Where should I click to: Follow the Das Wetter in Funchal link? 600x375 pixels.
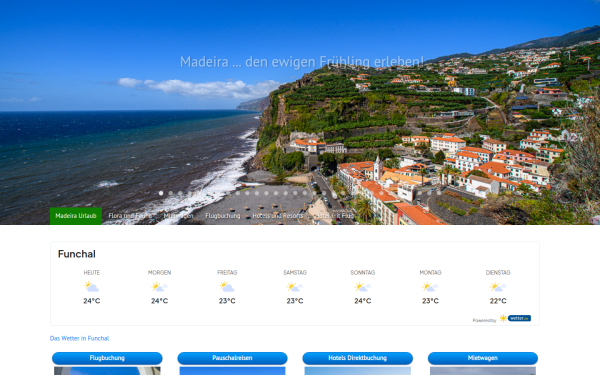pos(80,338)
